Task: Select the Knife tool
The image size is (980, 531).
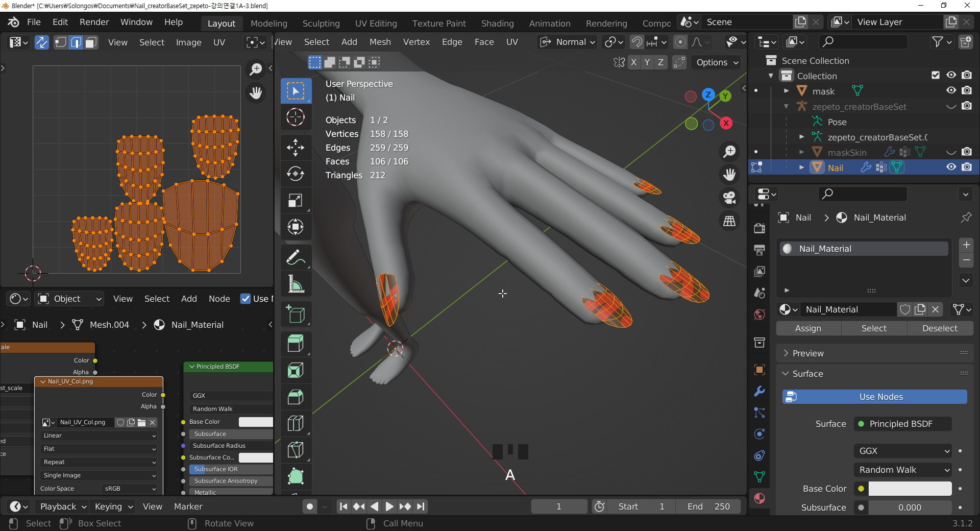Action: 296,450
